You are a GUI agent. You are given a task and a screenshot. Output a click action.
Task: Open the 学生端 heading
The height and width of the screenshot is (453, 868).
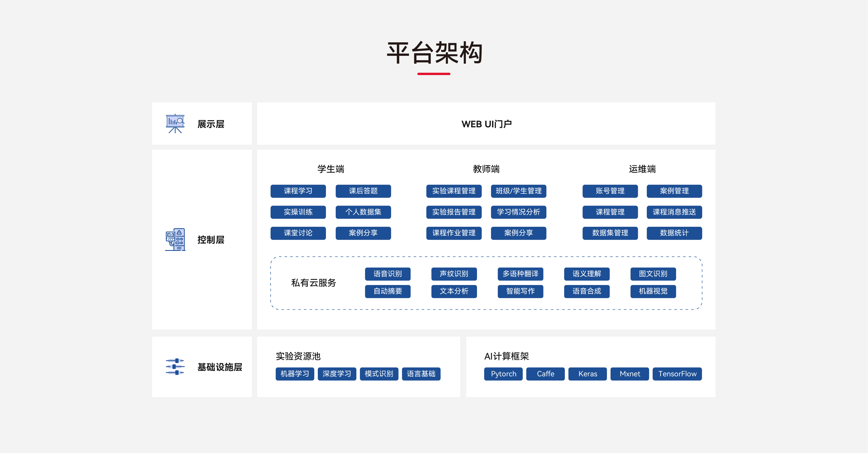(x=331, y=169)
